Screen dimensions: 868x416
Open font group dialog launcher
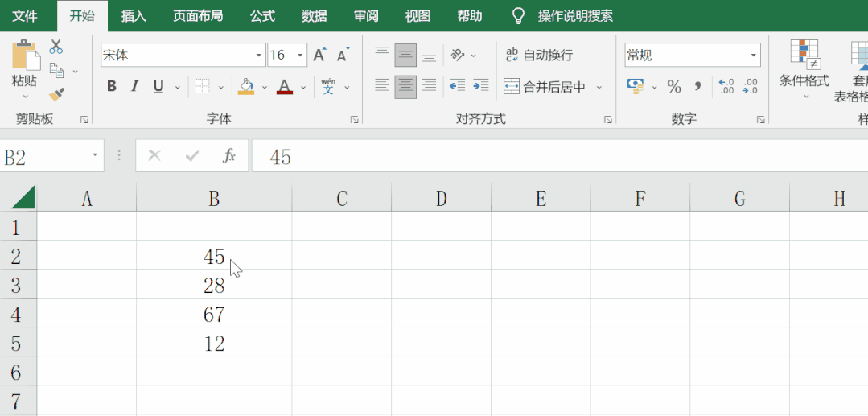(354, 119)
